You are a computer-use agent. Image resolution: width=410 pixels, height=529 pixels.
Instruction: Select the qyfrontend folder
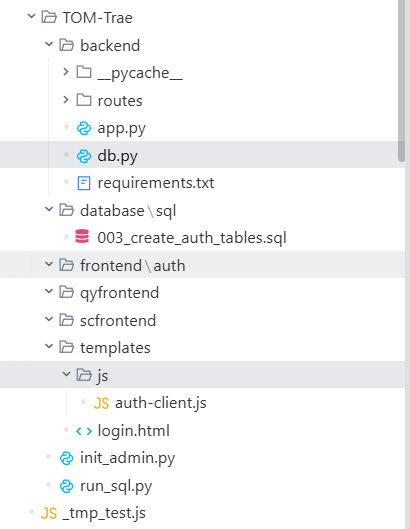coord(202,293)
